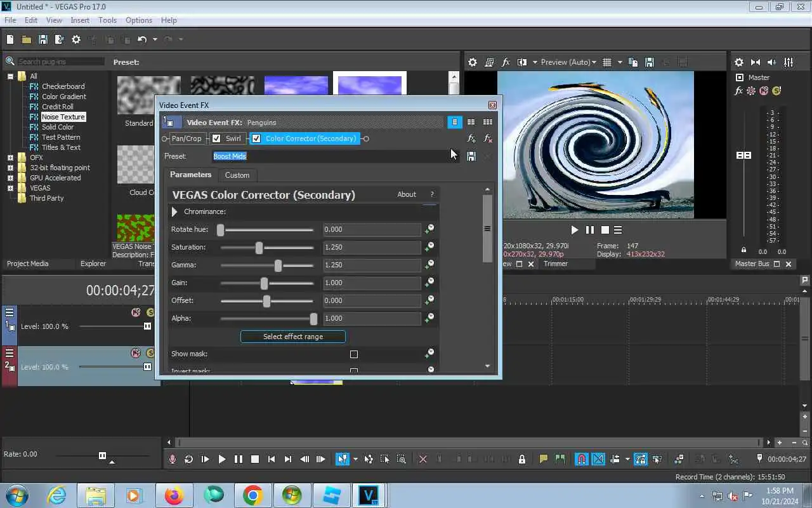Pause playback in the preview window
812x508 pixels.
(590, 230)
